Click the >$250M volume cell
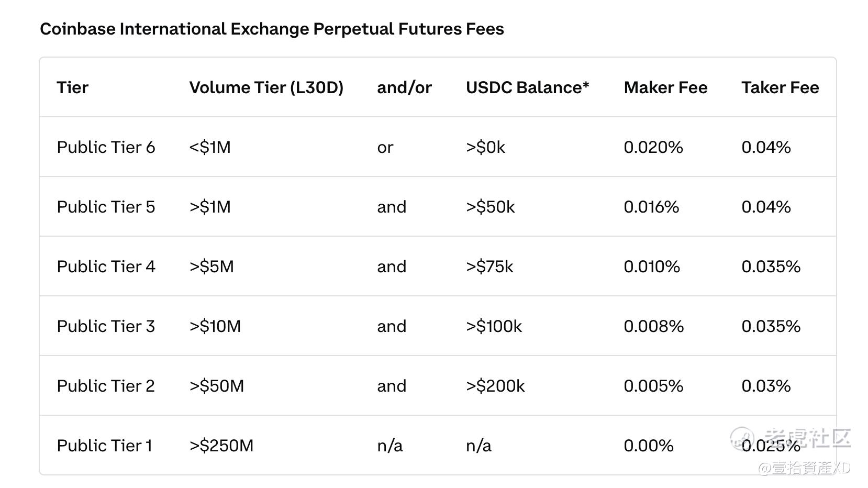The image size is (868, 488). point(221,446)
